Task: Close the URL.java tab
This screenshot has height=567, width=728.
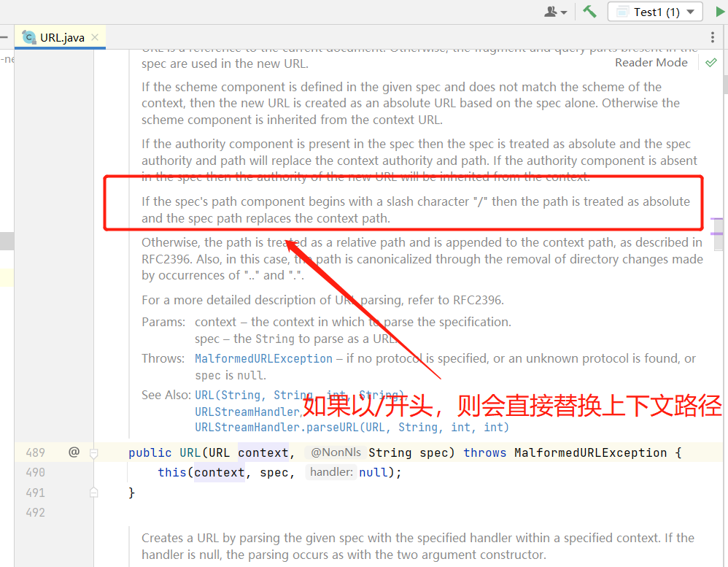Action: (x=95, y=37)
